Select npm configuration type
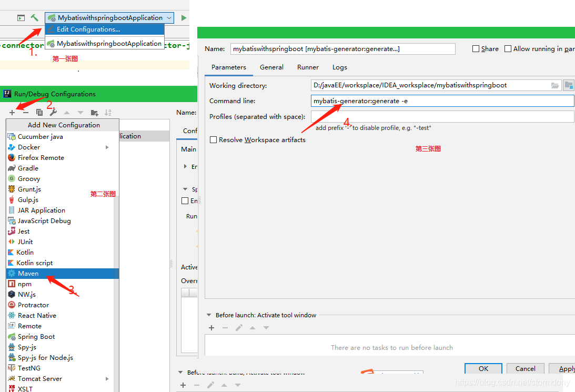The image size is (575, 392). pos(60,284)
